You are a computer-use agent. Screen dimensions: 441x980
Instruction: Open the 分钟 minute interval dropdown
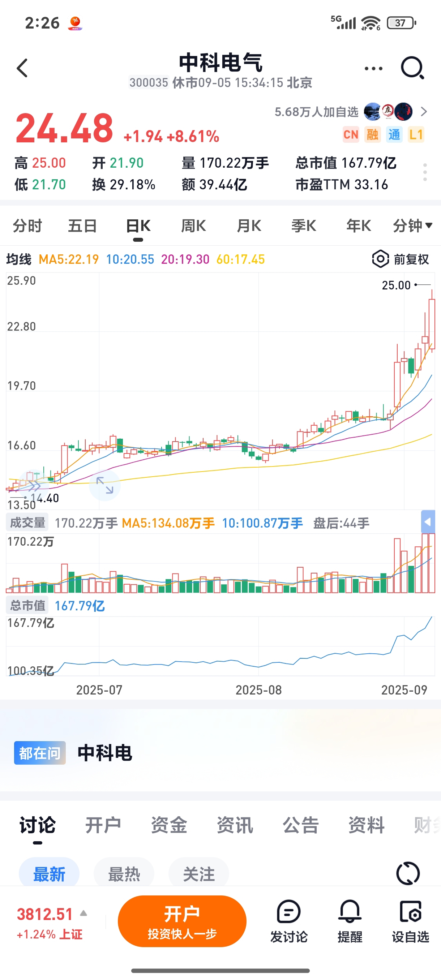412,226
